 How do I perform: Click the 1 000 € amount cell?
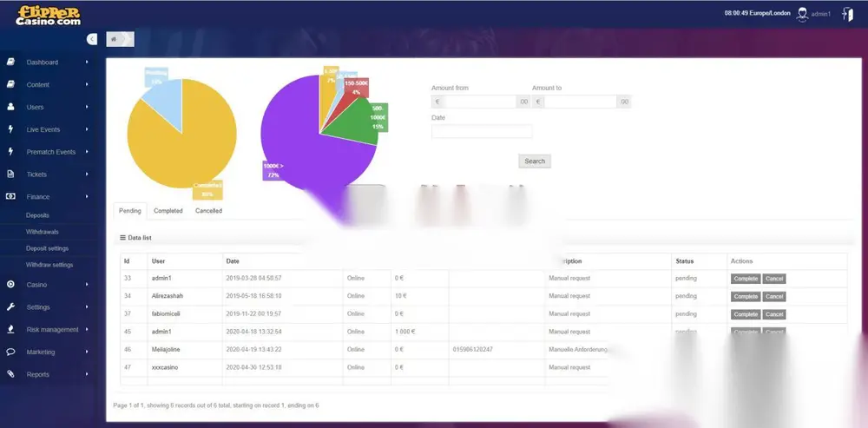pyautogui.click(x=405, y=332)
